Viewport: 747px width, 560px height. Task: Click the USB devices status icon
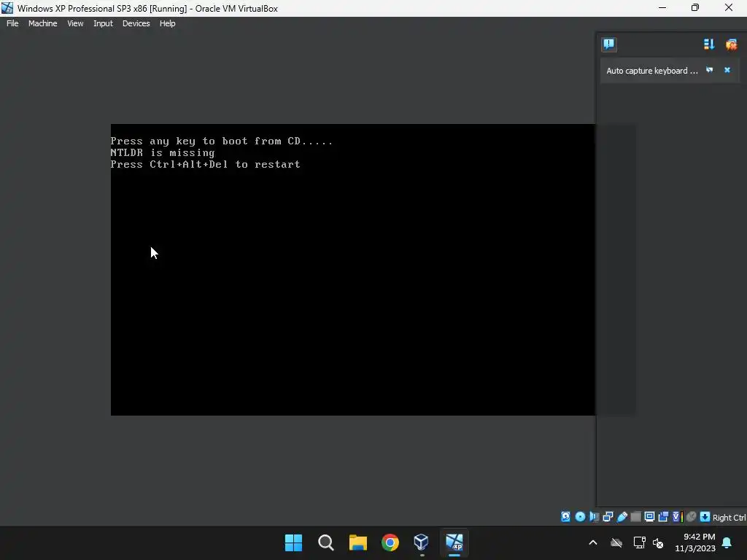(x=622, y=517)
